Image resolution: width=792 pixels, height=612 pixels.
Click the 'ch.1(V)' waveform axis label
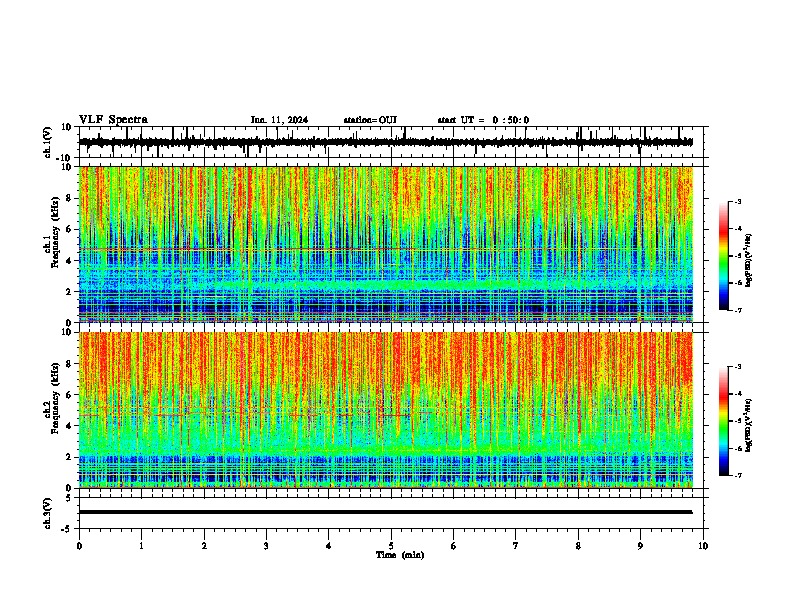click(x=48, y=142)
